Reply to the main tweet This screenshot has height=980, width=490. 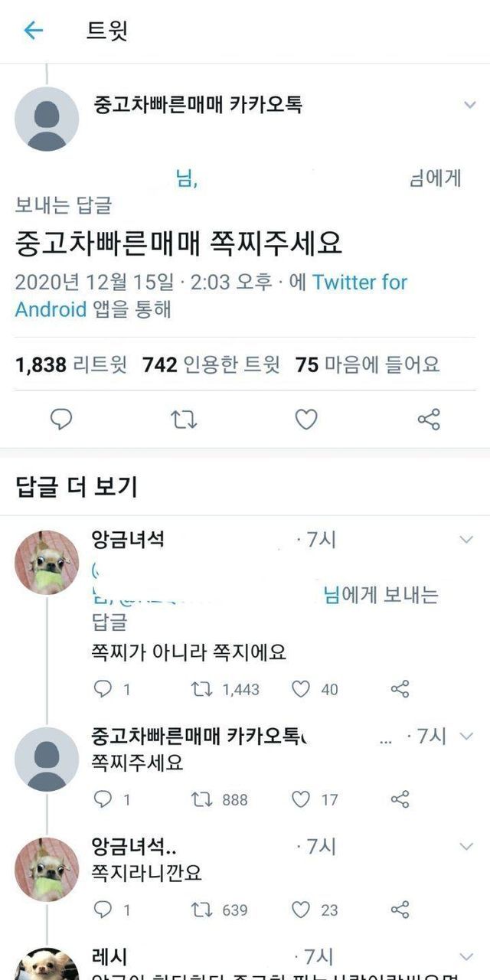point(60,419)
